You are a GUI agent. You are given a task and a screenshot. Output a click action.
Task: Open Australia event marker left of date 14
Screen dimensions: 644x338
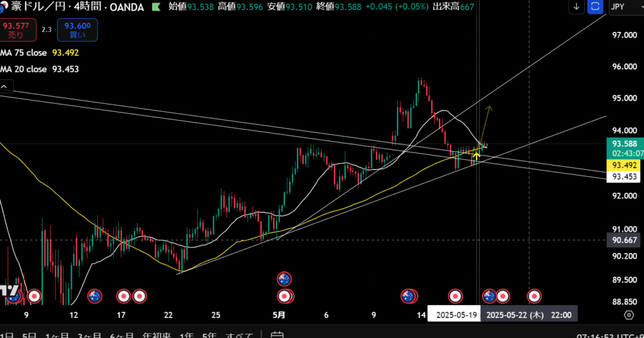(x=408, y=296)
